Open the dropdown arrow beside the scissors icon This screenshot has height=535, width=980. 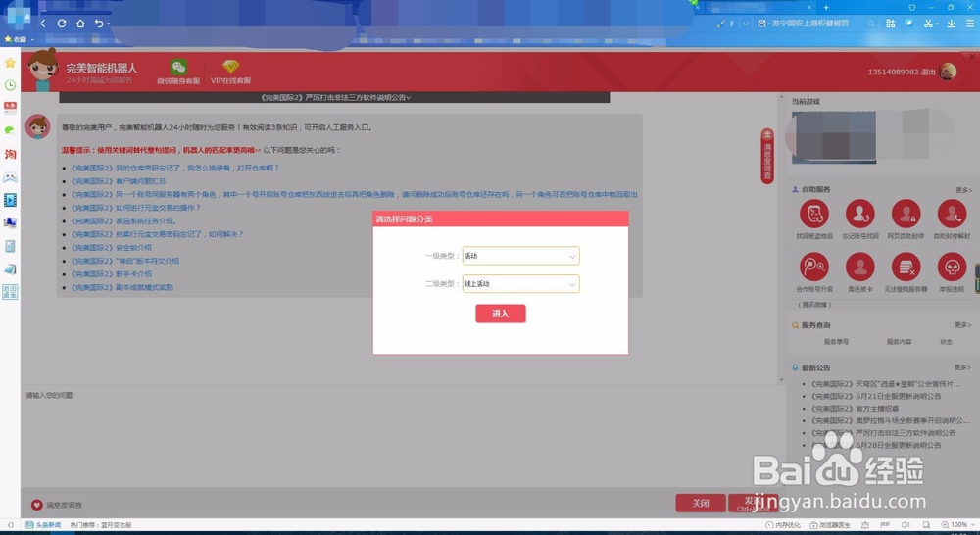938,24
